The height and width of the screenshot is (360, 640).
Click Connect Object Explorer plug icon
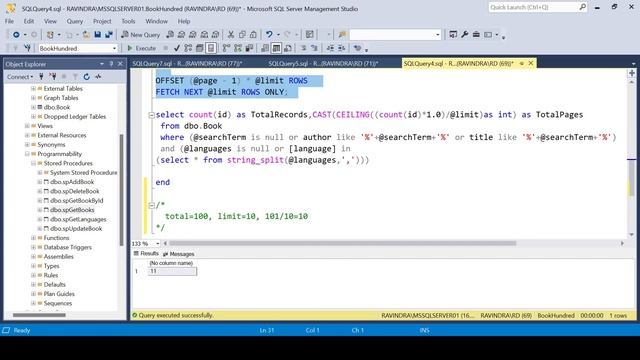(41, 77)
